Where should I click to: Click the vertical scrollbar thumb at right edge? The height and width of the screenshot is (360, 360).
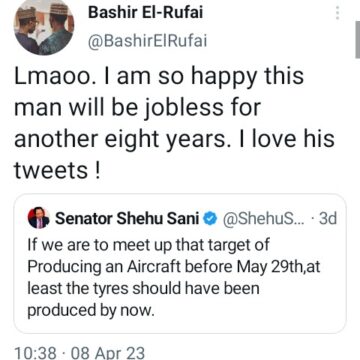coord(357,42)
